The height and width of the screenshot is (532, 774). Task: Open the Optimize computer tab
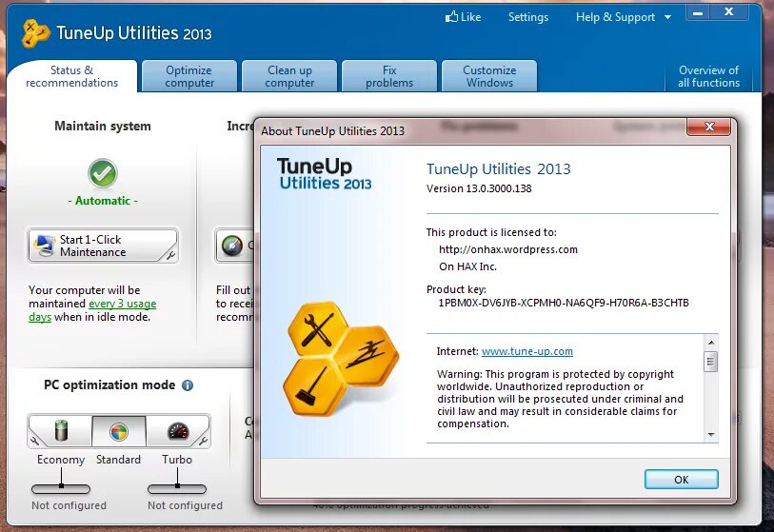pyautogui.click(x=189, y=76)
